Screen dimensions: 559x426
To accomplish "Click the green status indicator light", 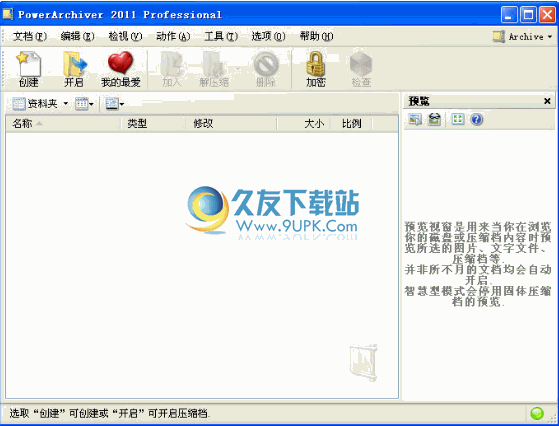I will [537, 414].
